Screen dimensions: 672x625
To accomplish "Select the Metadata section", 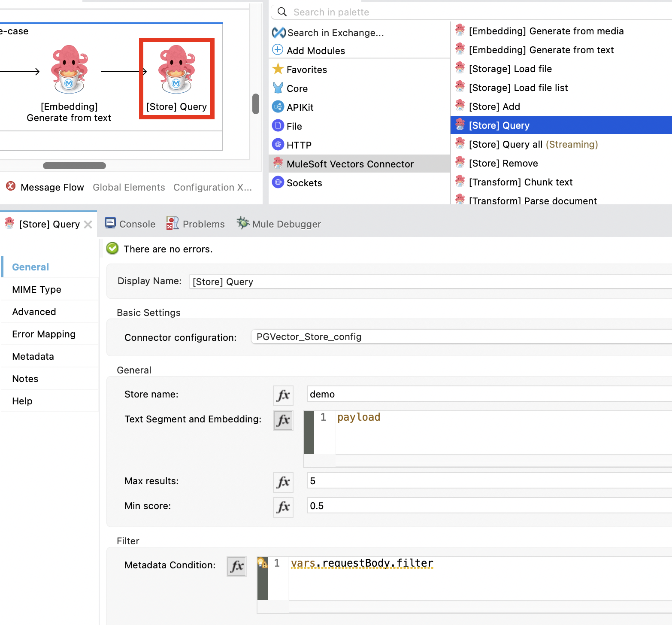I will click(x=49, y=356).
